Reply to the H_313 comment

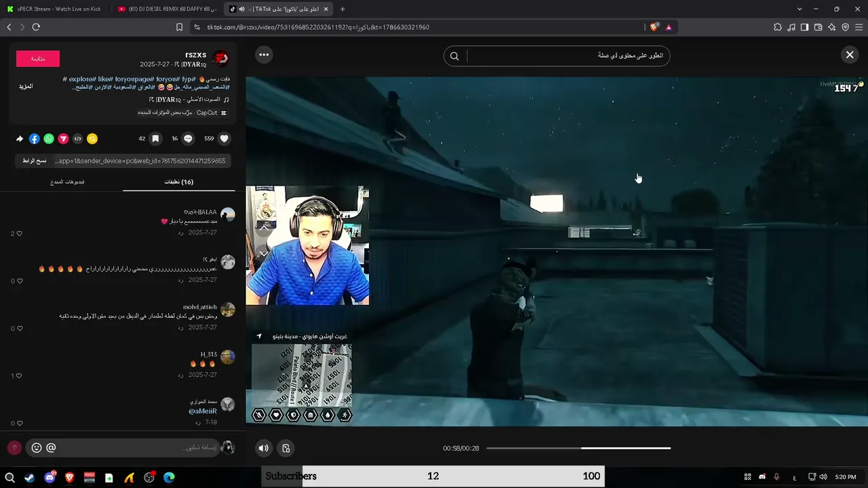pos(181,375)
